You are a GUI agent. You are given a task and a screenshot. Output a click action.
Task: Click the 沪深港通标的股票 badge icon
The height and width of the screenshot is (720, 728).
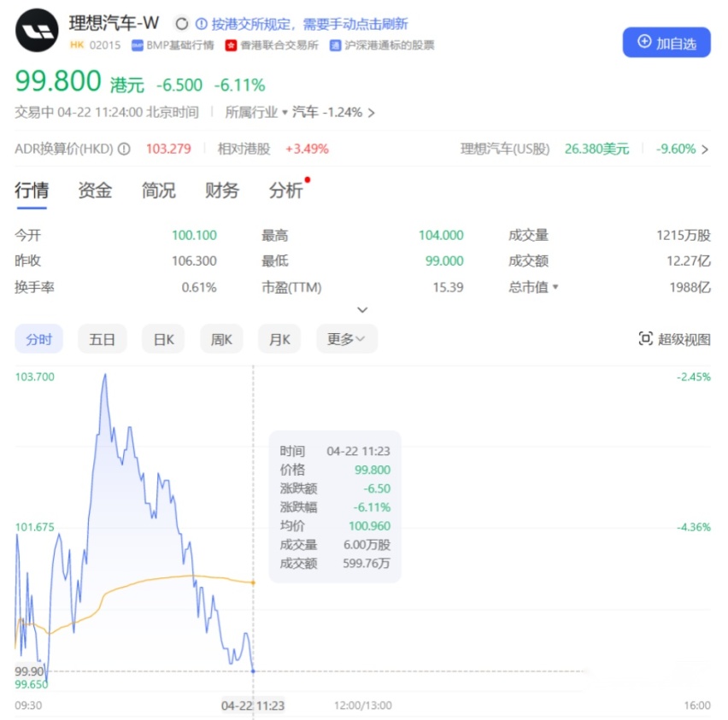coord(335,45)
